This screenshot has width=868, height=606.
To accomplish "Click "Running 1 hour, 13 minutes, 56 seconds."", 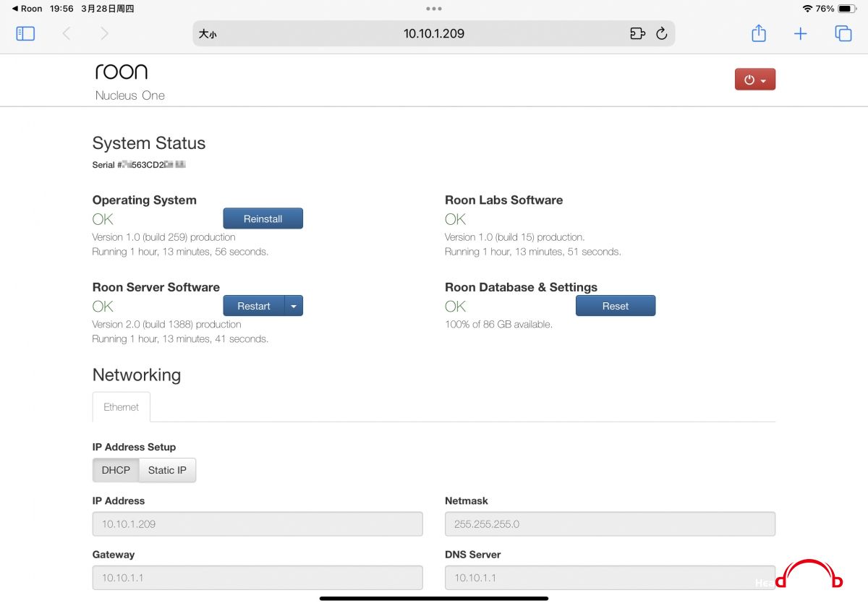I will tap(180, 252).
